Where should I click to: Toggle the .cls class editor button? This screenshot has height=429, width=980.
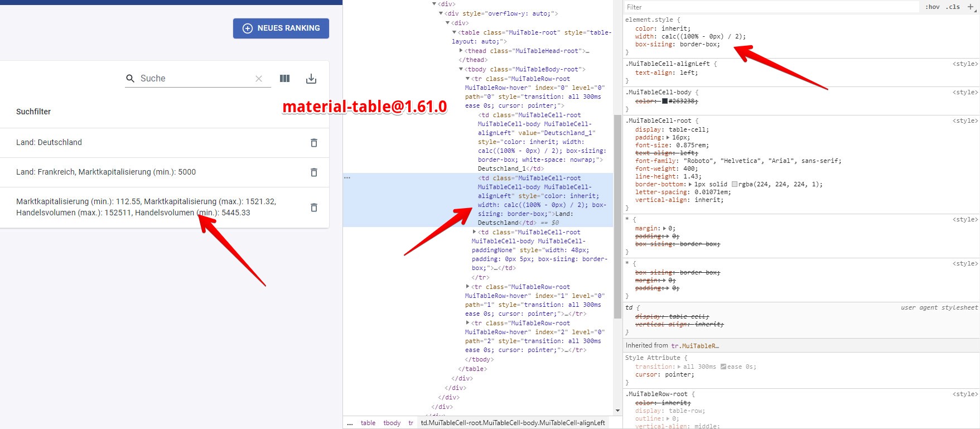pos(954,7)
